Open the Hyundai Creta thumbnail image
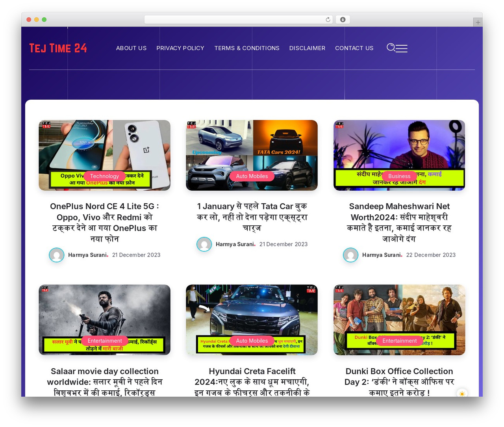504x427 pixels. click(252, 320)
